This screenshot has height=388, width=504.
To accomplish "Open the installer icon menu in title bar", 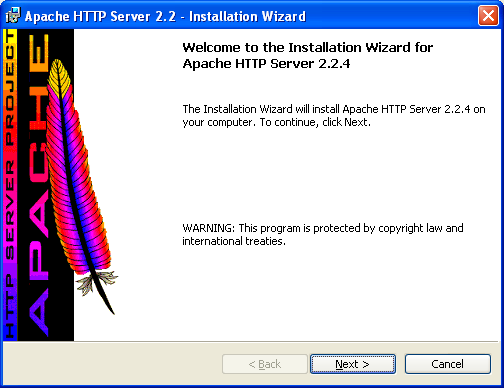I will click(13, 16).
